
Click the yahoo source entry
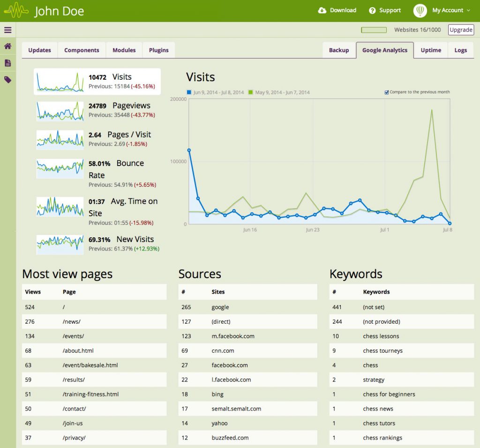219,423
